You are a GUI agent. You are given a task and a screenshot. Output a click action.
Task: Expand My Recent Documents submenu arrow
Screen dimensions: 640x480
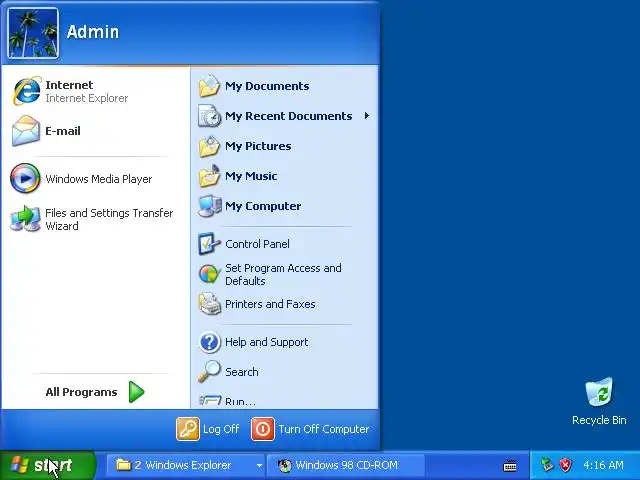(x=367, y=116)
